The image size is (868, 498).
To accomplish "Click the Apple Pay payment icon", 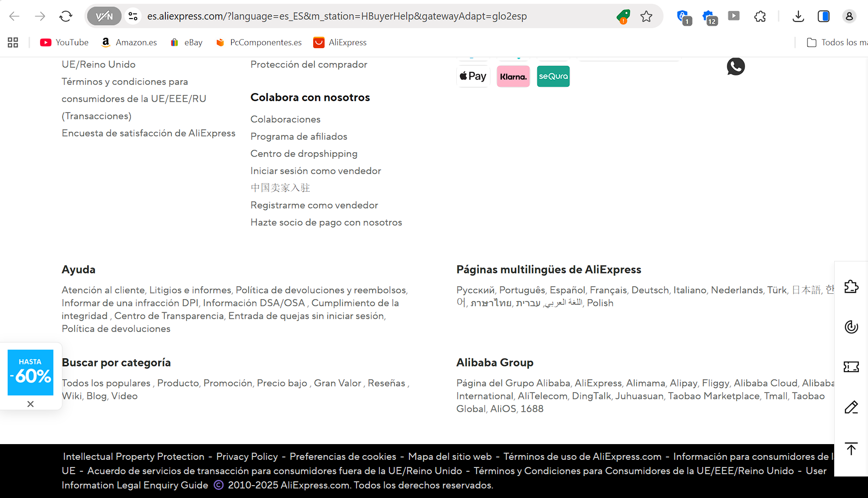I will (473, 76).
